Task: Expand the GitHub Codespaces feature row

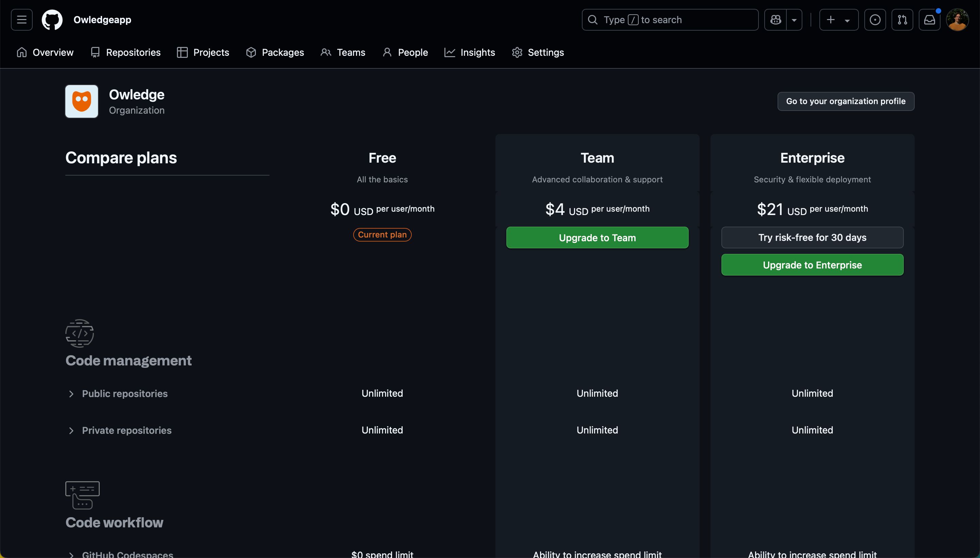Action: coord(71,554)
